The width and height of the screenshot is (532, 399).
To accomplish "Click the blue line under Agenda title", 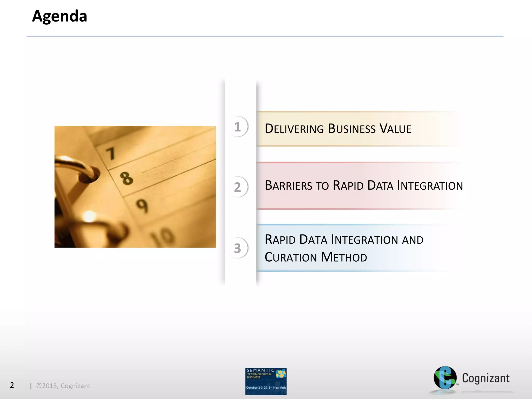I will pyautogui.click(x=265, y=36).
